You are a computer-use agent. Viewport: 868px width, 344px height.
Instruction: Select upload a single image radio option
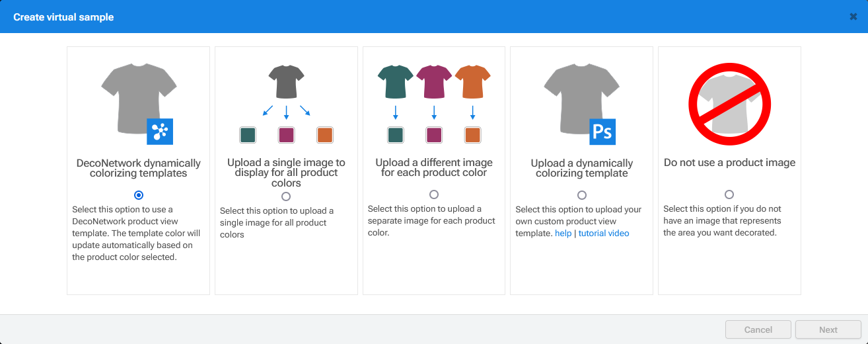pyautogui.click(x=286, y=196)
